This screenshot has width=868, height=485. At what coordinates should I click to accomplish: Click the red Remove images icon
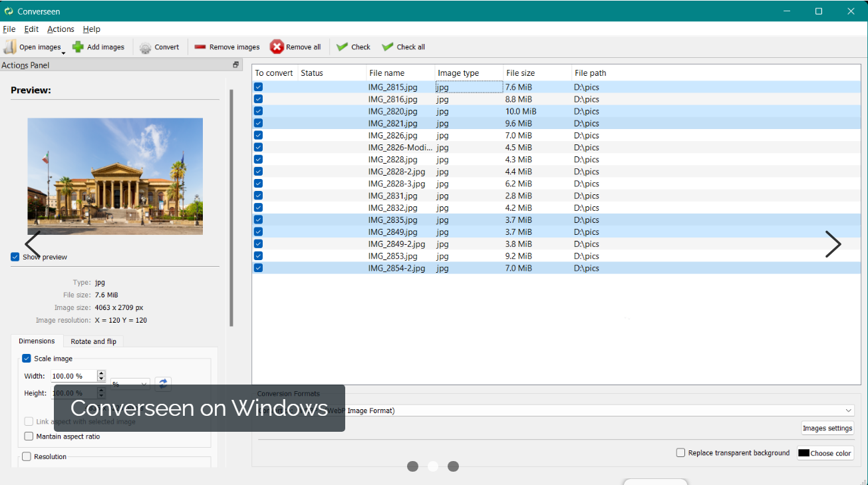[x=200, y=47]
